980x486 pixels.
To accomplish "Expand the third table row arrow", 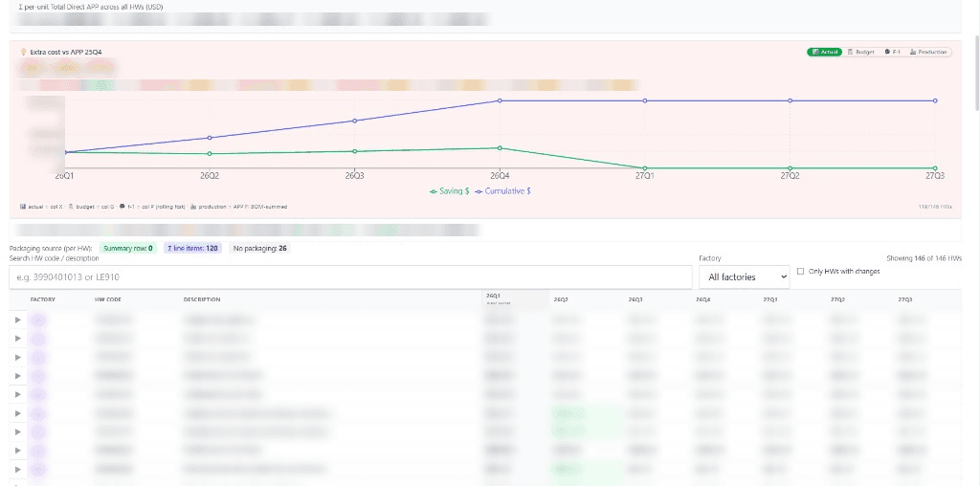I will coord(17,357).
